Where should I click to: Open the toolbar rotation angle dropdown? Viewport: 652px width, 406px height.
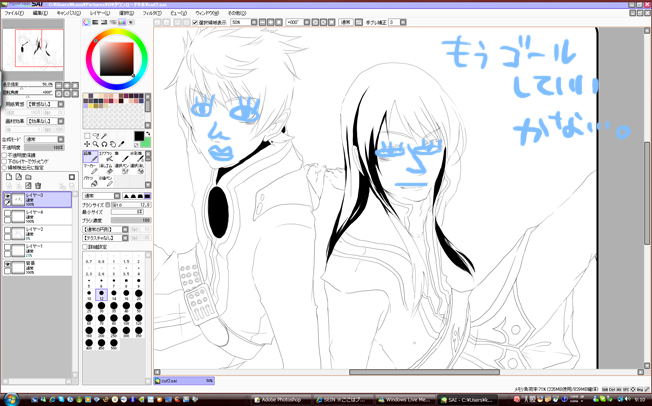[298, 22]
